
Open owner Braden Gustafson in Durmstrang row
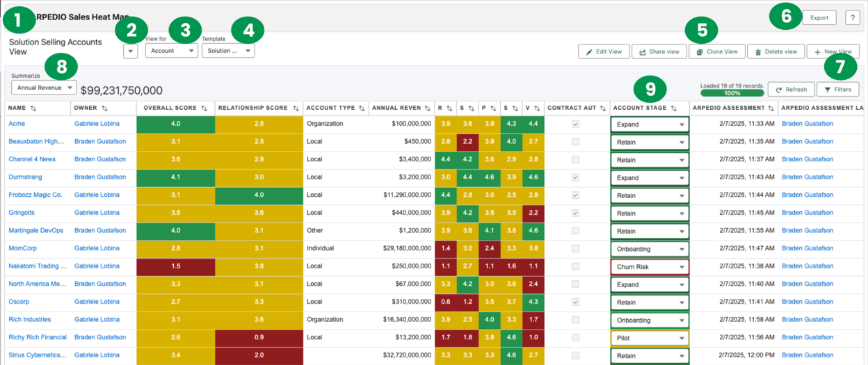100,177
